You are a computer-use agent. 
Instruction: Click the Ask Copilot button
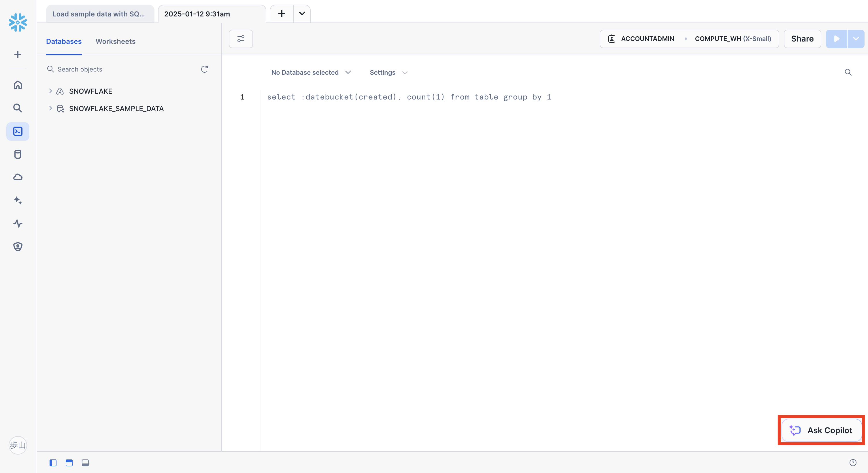821,430
